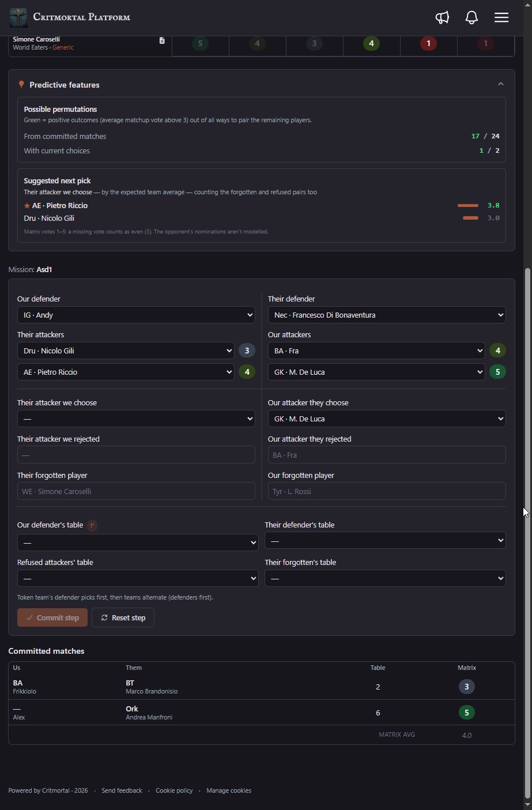Open the notifications bell

(x=471, y=17)
